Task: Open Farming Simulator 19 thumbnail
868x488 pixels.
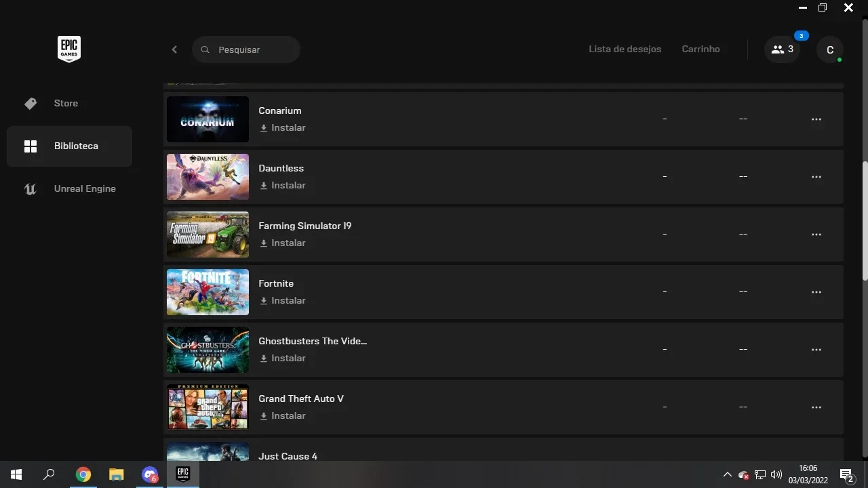Action: point(208,235)
